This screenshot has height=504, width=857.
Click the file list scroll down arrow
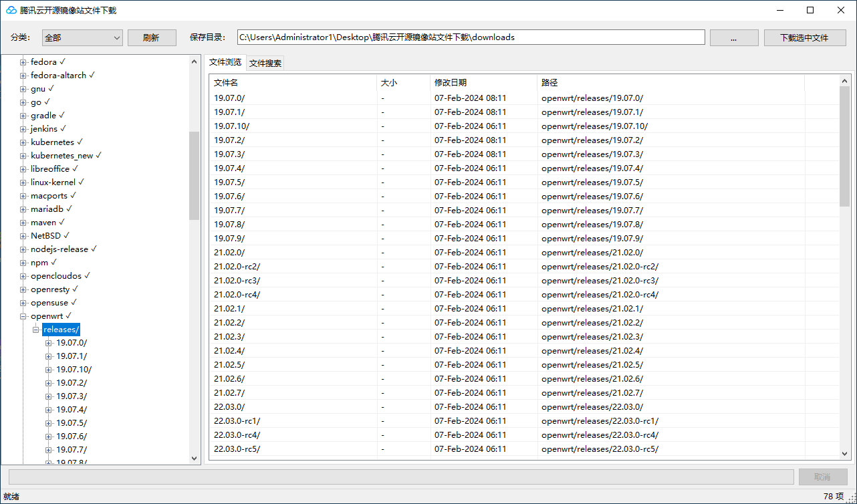point(845,453)
